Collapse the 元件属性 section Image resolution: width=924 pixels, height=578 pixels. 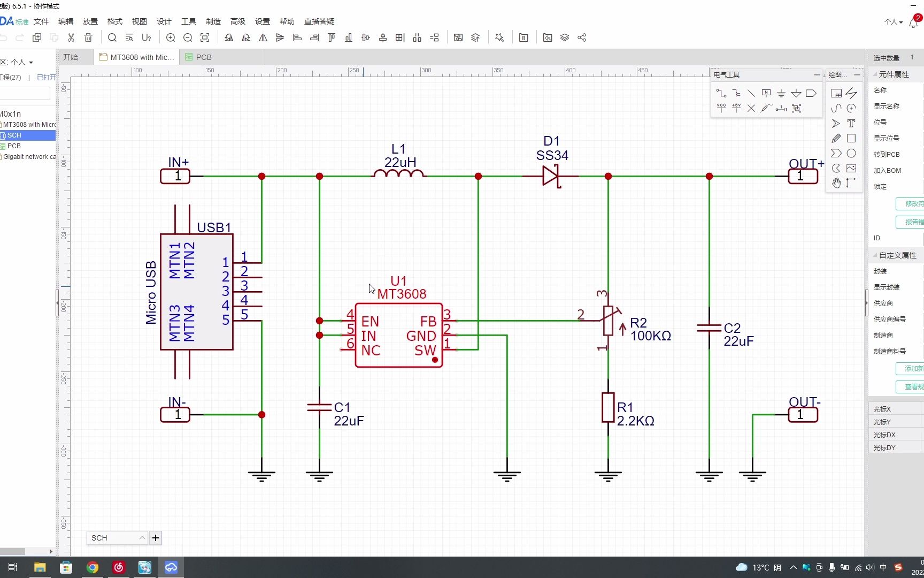coord(875,74)
